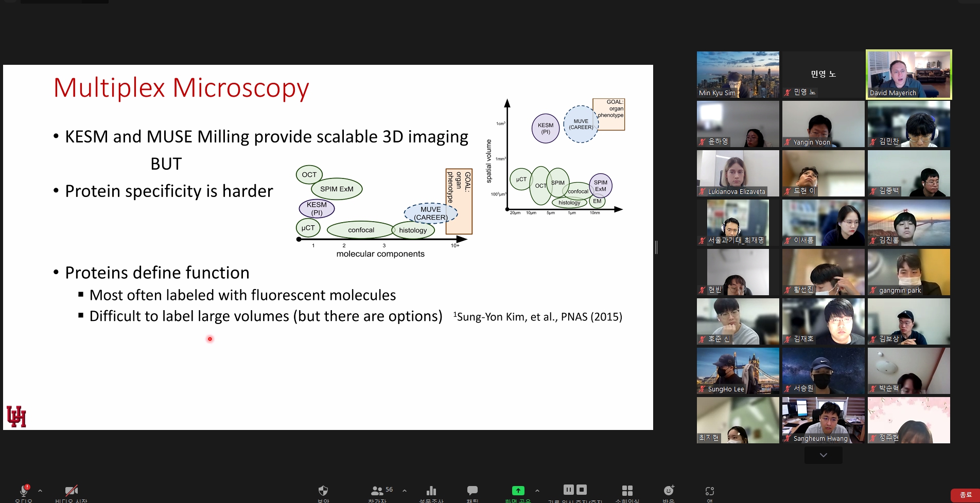Stop the recording
Viewport: 980px width, 503px height.
click(582, 489)
